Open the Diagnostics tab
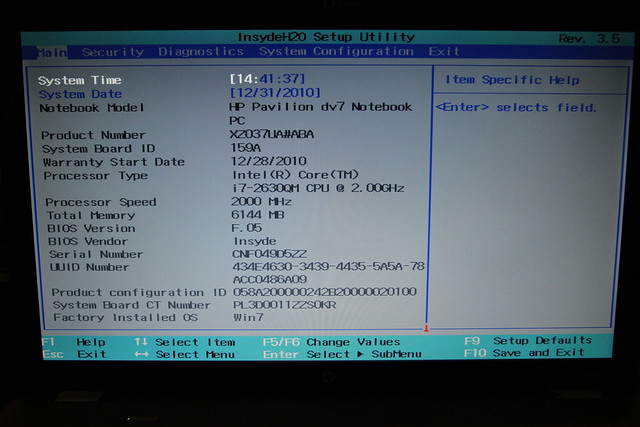 [x=201, y=51]
